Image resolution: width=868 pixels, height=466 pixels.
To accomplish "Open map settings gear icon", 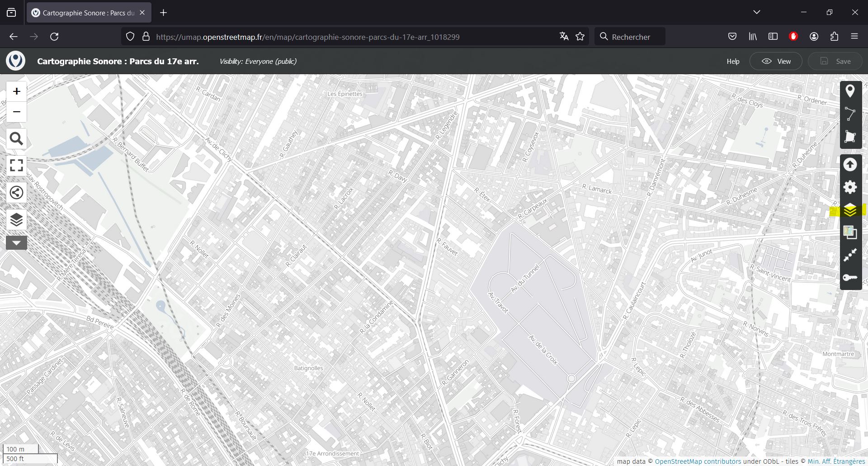I will pos(850,187).
